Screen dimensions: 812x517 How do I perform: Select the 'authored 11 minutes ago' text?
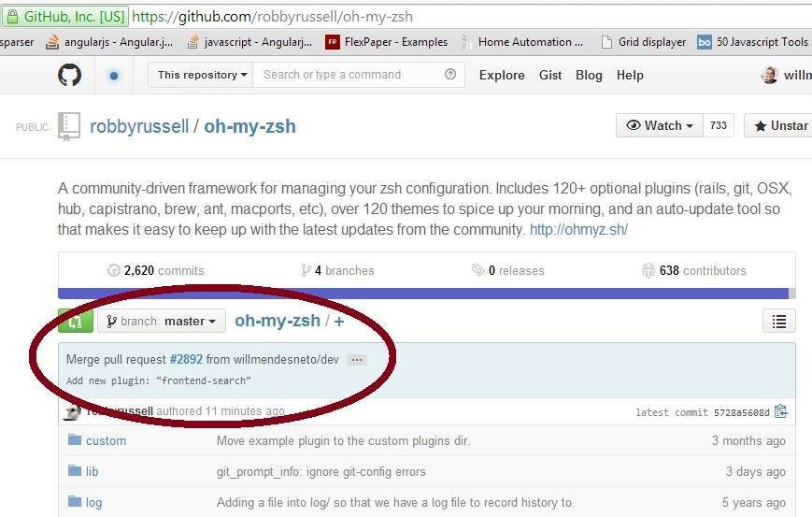pos(221,410)
